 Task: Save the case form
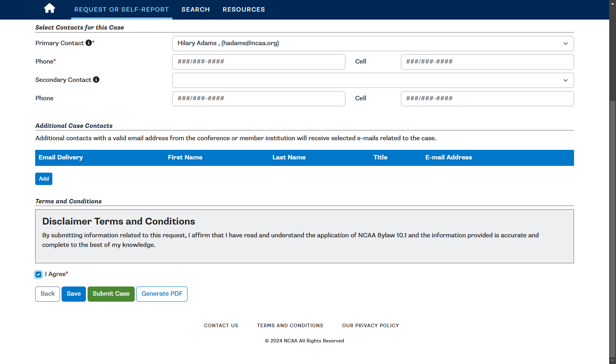tap(74, 294)
